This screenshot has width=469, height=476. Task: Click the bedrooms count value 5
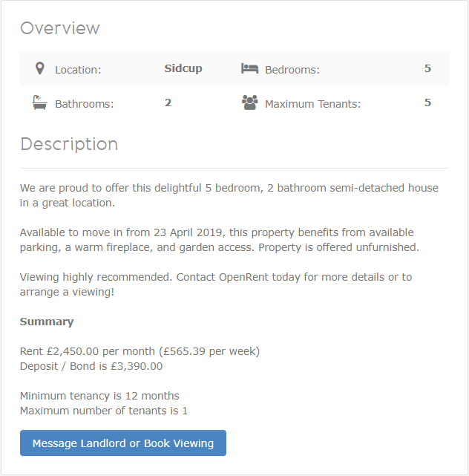pyautogui.click(x=427, y=68)
